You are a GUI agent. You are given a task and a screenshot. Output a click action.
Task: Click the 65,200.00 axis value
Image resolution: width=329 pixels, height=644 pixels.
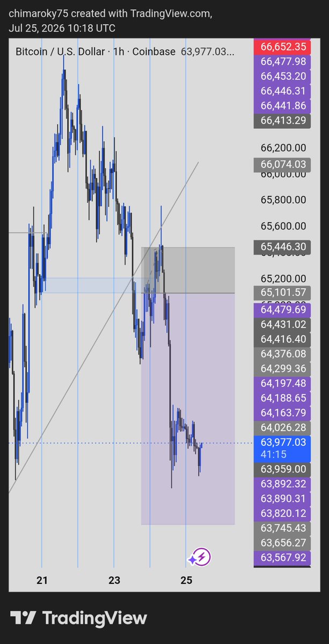click(x=283, y=279)
